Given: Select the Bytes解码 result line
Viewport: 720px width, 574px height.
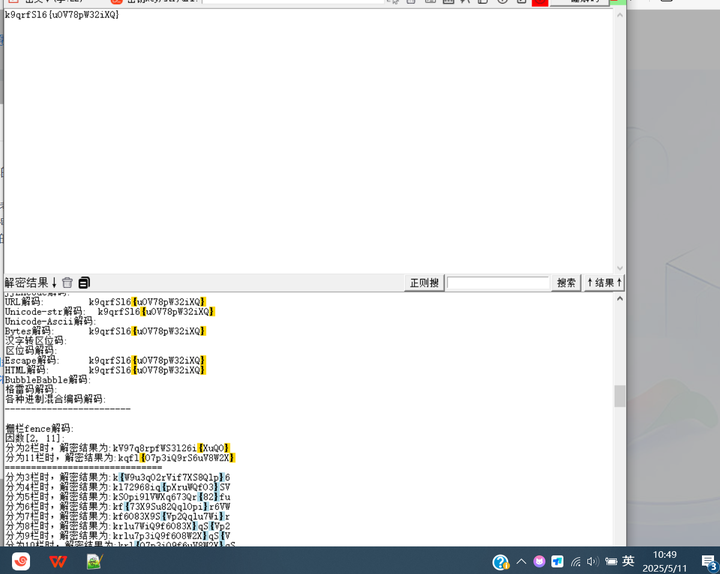Looking at the screenshot, I should (105, 331).
